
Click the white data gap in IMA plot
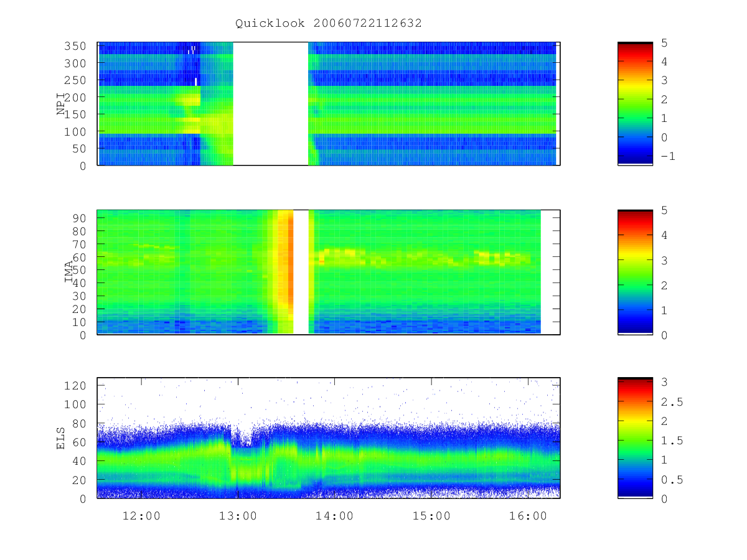pos(301,273)
